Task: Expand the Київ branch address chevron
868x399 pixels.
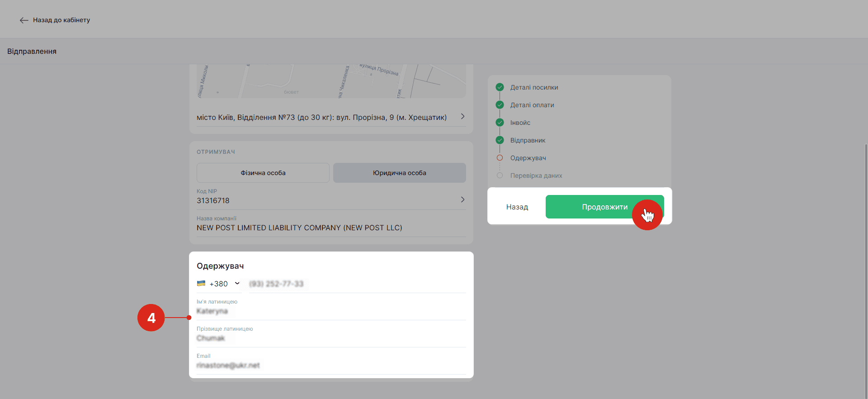Action: coord(462,117)
